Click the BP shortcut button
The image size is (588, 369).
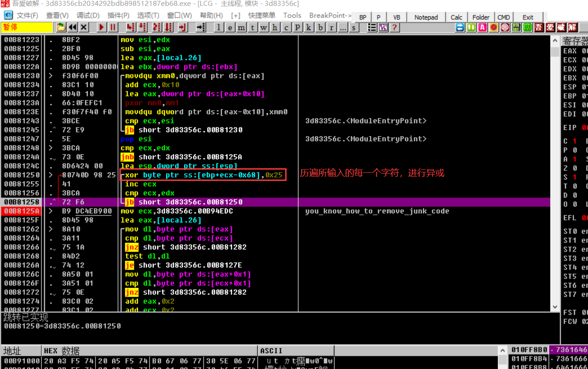point(363,17)
